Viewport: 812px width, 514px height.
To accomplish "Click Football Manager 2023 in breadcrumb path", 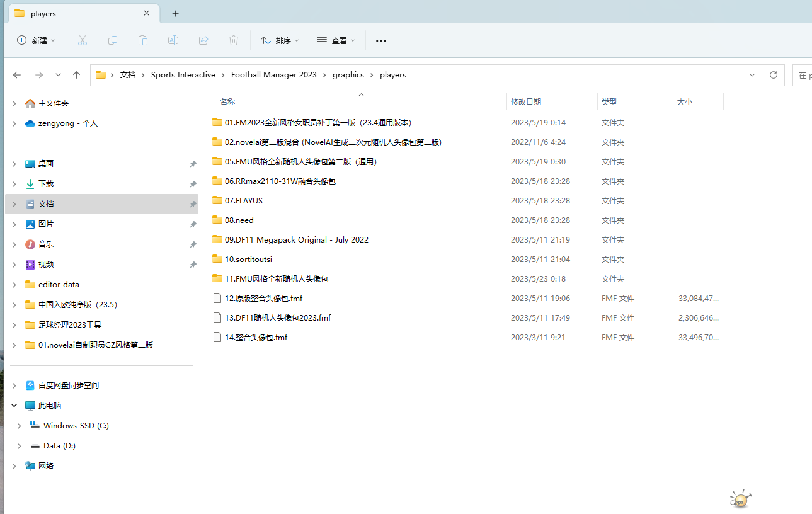I will point(273,75).
